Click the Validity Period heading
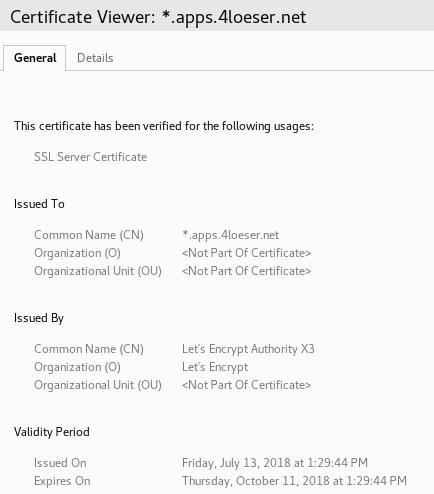434x494 pixels. tap(52, 432)
